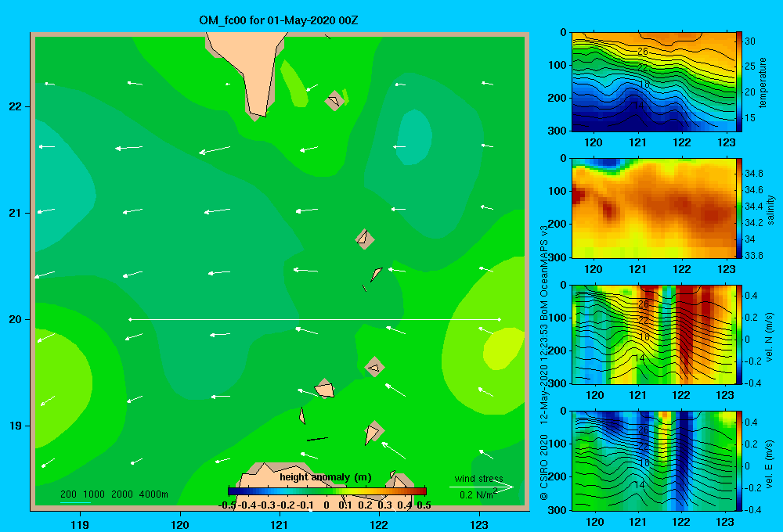Click the 'salinity' vertical axis label
Viewport: 783px width, 532px height.
tap(770, 210)
